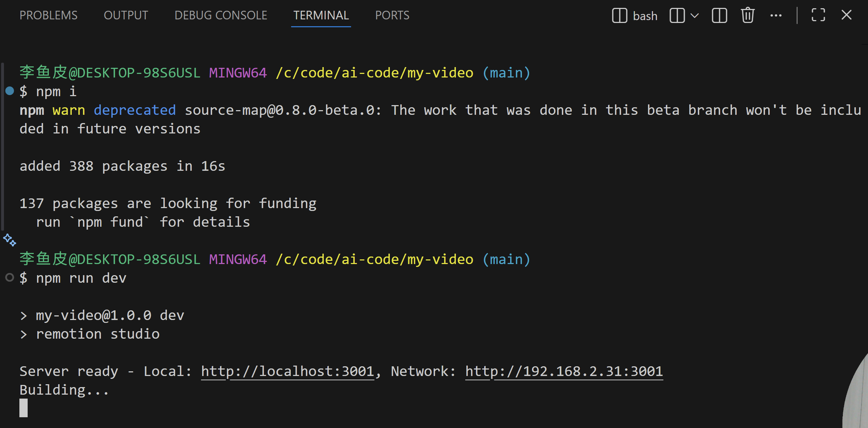868x428 pixels.
Task: Click the terminal cursor block below Building...
Action: (24, 408)
